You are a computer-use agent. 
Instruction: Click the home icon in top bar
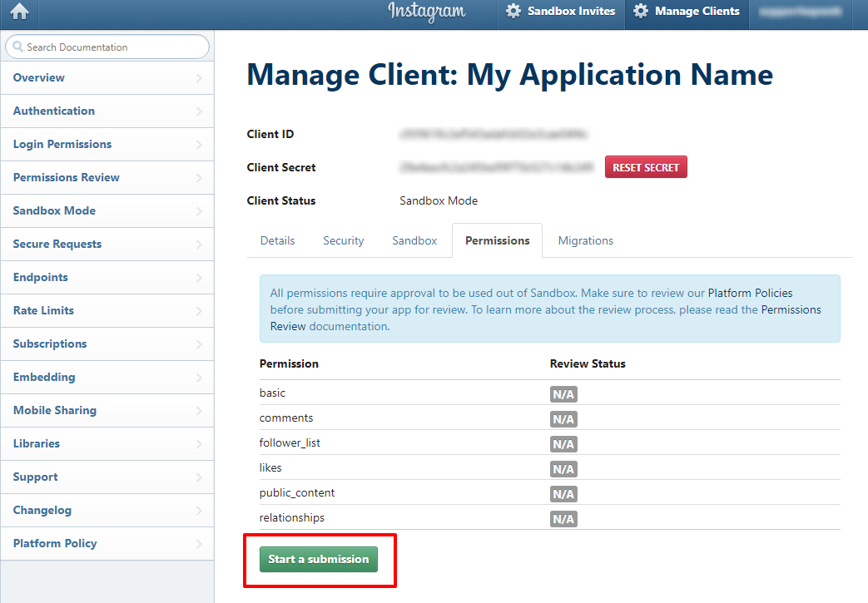coord(18,12)
